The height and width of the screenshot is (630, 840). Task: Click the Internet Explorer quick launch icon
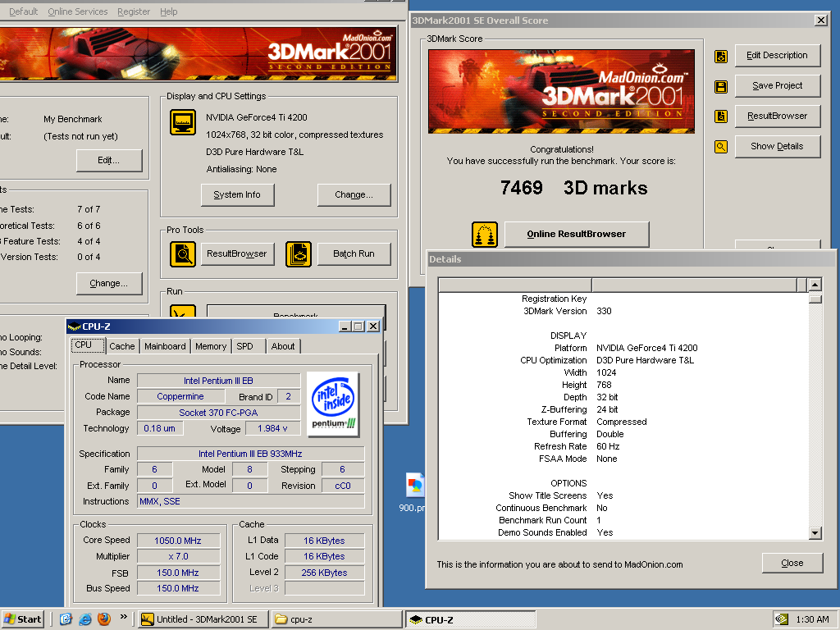click(84, 619)
